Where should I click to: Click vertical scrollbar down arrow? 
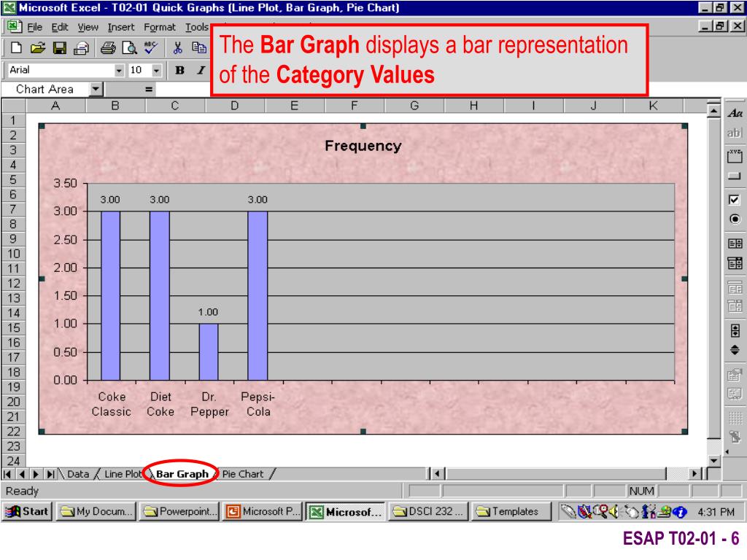[713, 461]
